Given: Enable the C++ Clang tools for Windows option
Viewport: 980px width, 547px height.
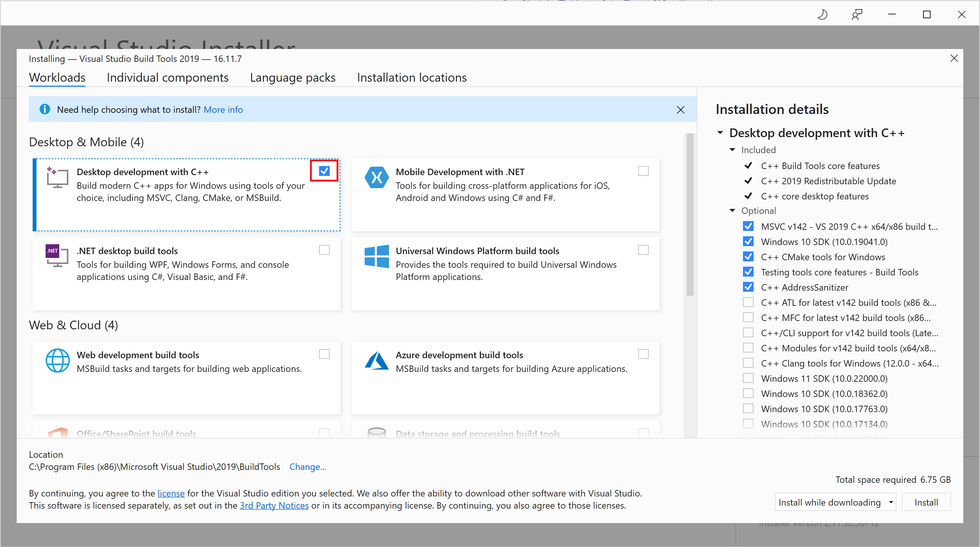Looking at the screenshot, I should 748,363.
